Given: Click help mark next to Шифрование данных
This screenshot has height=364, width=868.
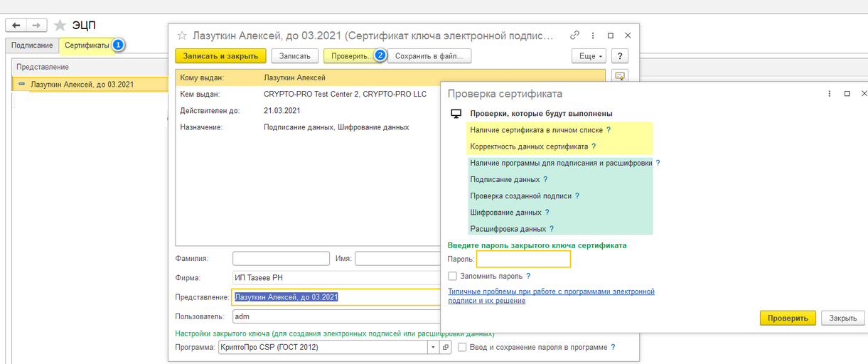Looking at the screenshot, I should pyautogui.click(x=547, y=213).
